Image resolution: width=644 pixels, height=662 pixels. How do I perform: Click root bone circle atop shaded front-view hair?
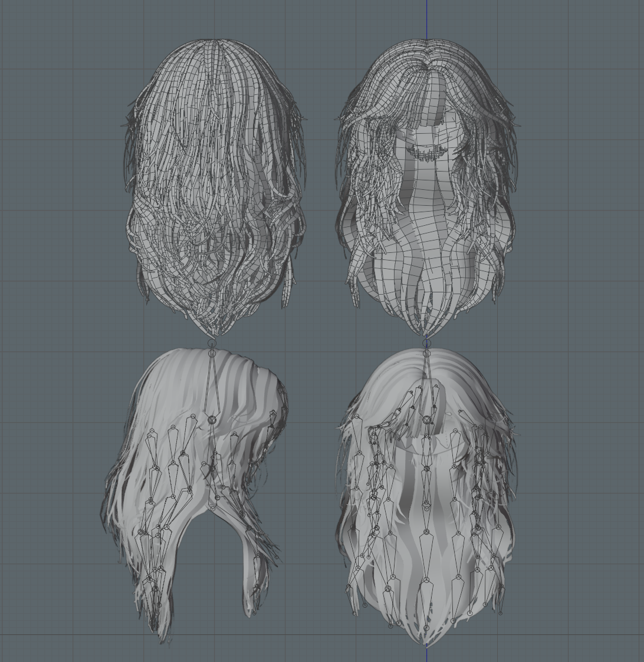click(426, 344)
